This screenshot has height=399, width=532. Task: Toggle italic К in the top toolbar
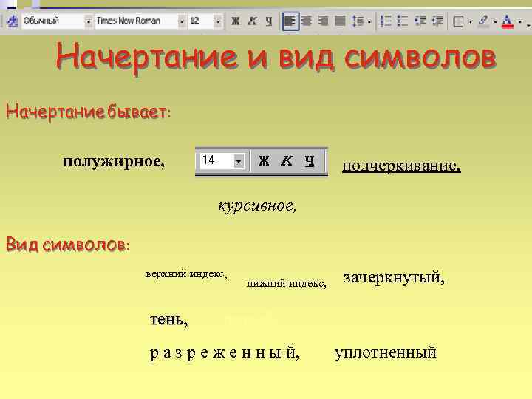point(252,21)
